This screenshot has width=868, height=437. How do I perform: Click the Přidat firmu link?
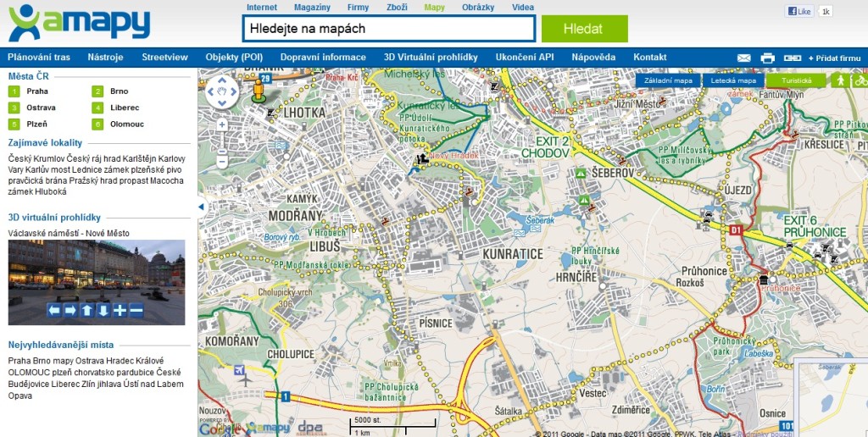click(x=835, y=58)
